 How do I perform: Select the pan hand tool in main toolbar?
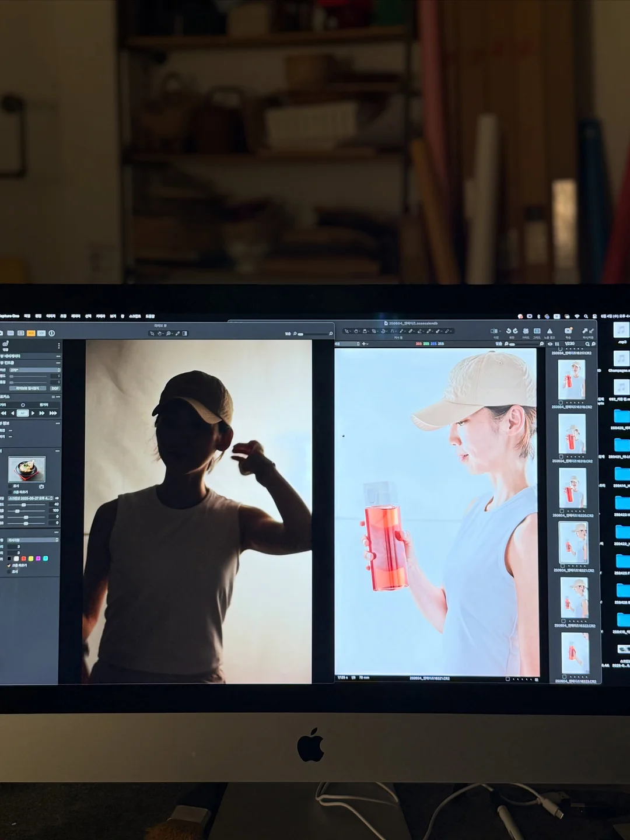[356, 331]
